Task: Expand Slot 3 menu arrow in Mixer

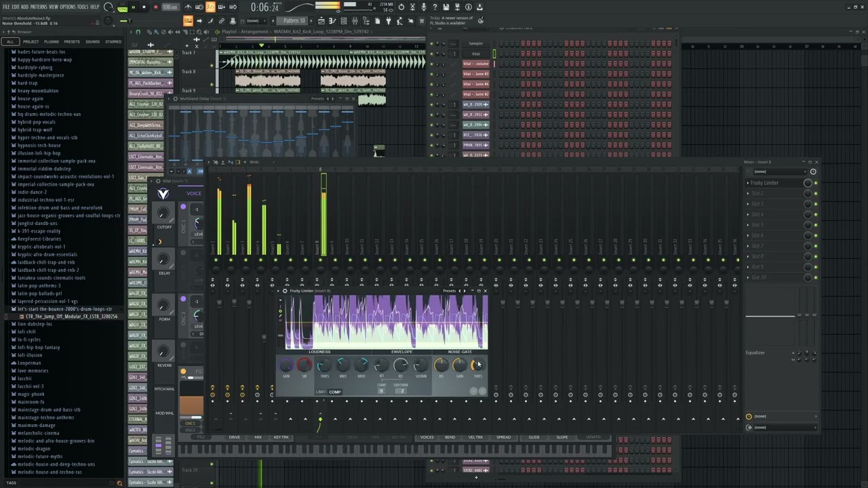Action: [748, 204]
